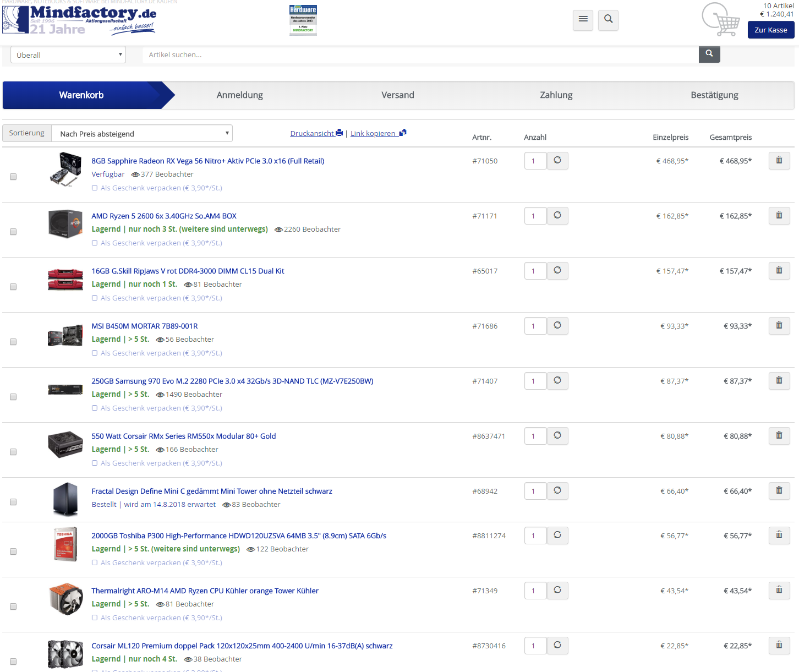Focus the Artikel suchen search field

[421, 54]
